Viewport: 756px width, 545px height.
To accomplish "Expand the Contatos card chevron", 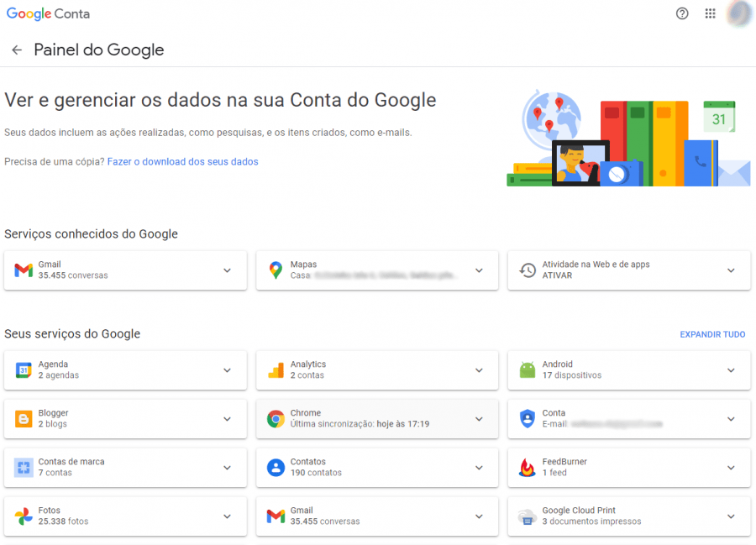I will click(479, 468).
